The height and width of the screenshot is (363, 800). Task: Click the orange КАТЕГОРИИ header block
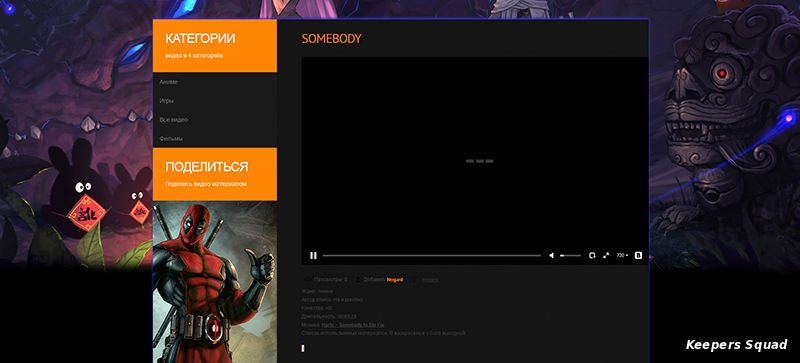tap(215, 45)
